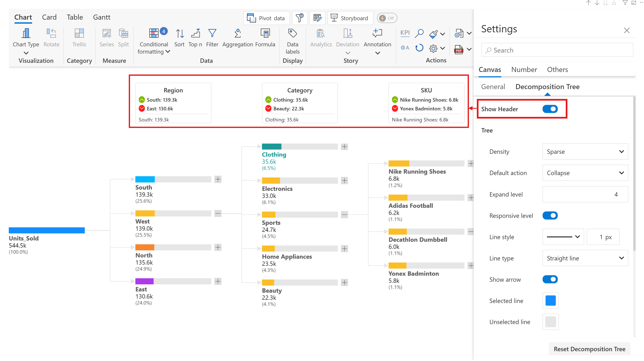Click the Data labels tag icon
This screenshot has height=361, width=644.
pyautogui.click(x=292, y=33)
